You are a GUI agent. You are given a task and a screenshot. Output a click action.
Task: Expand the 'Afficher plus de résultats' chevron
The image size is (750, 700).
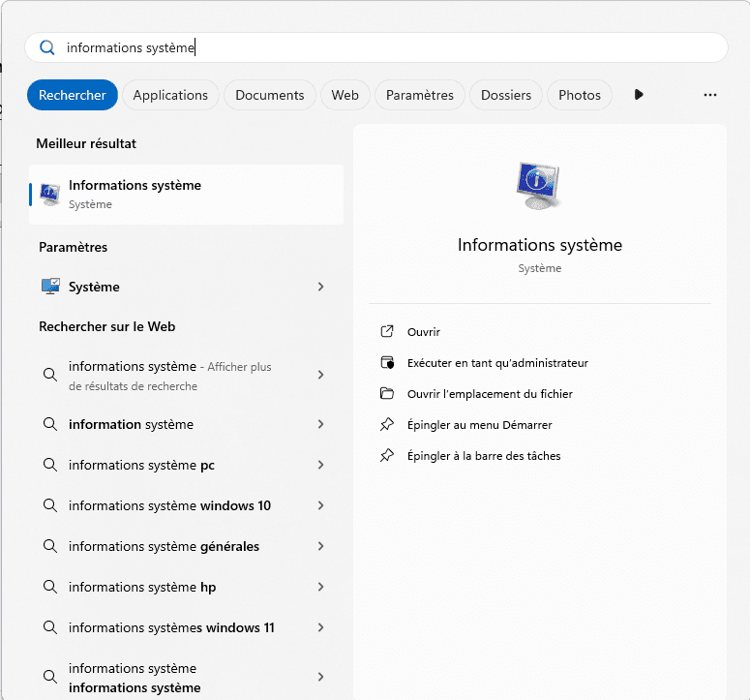point(320,375)
